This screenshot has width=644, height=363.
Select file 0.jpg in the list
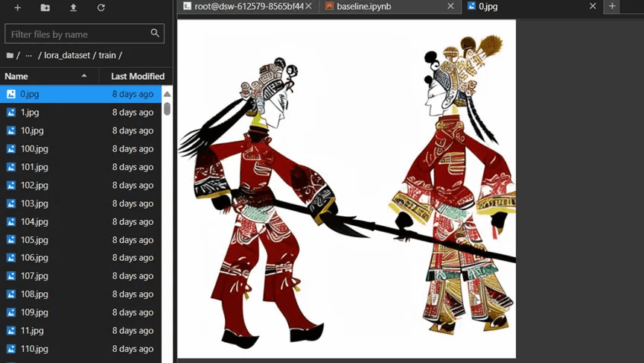tap(80, 94)
